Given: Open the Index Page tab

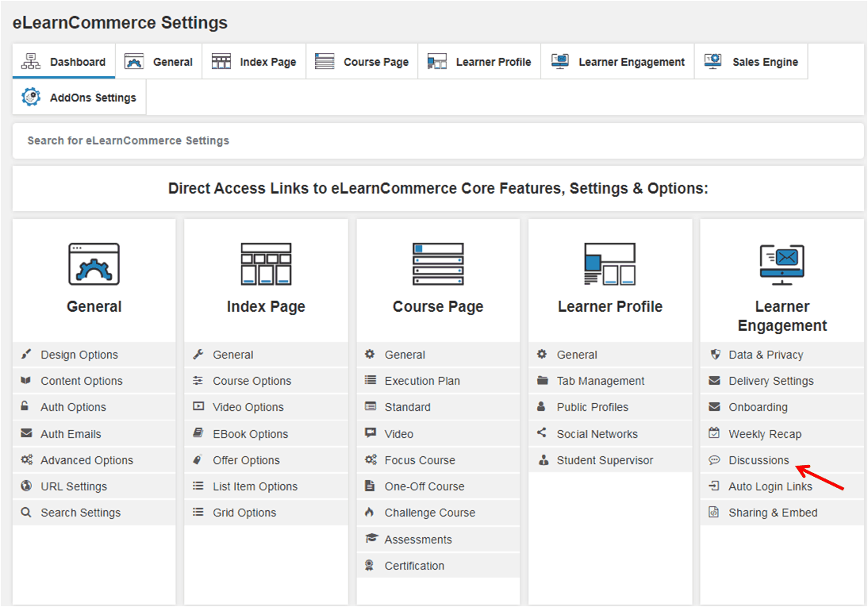Looking at the screenshot, I should [x=254, y=61].
